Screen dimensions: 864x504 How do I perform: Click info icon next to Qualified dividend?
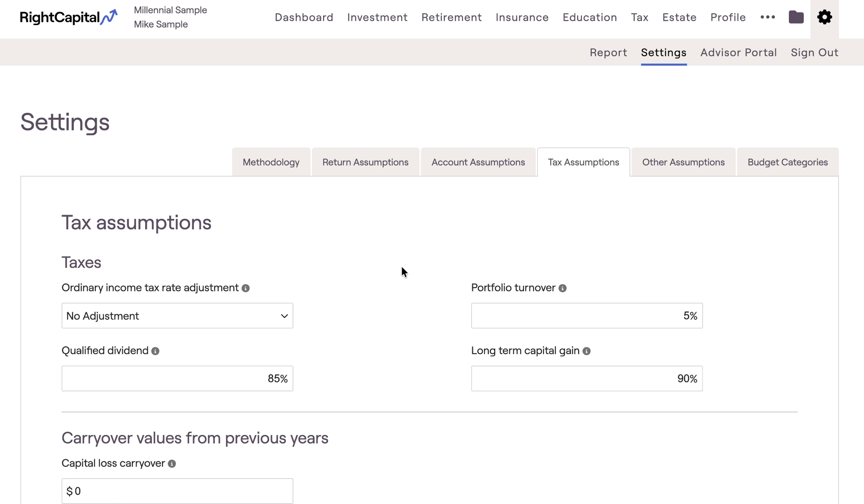[155, 351]
